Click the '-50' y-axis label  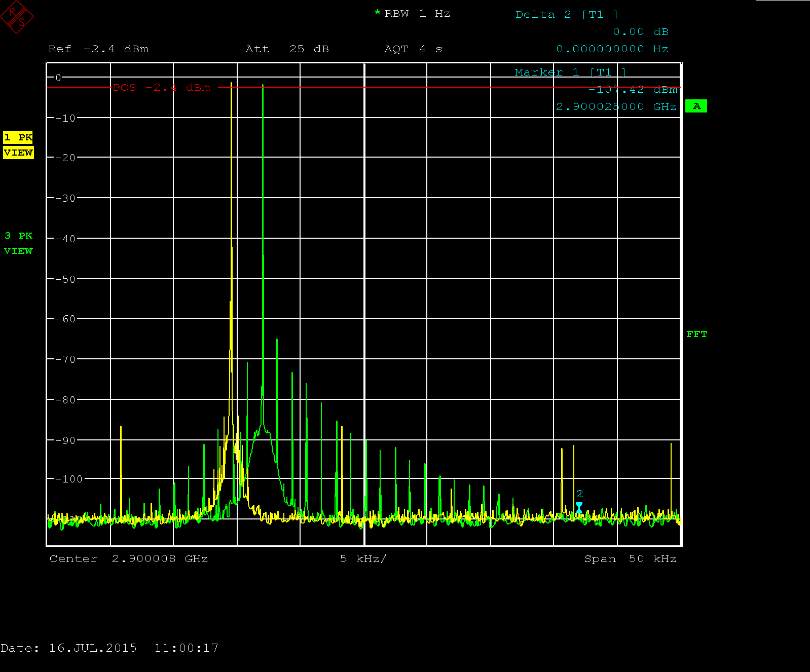pos(65,279)
